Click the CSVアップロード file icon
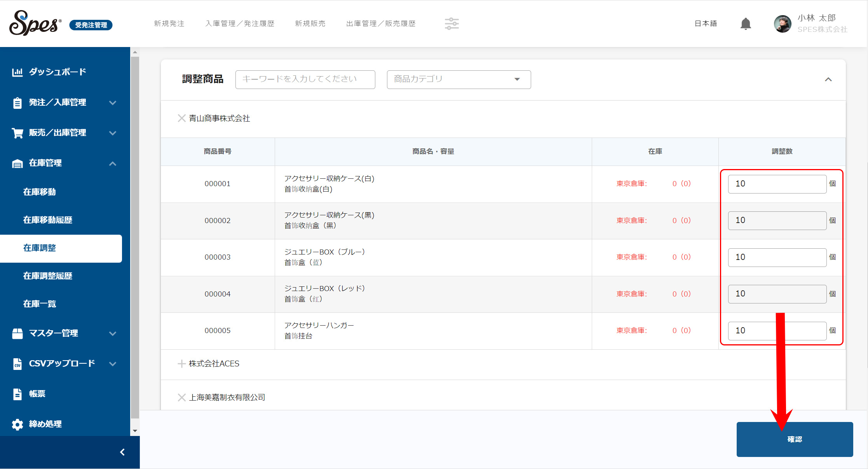Screen dimensions: 868x469 pyautogui.click(x=17, y=364)
